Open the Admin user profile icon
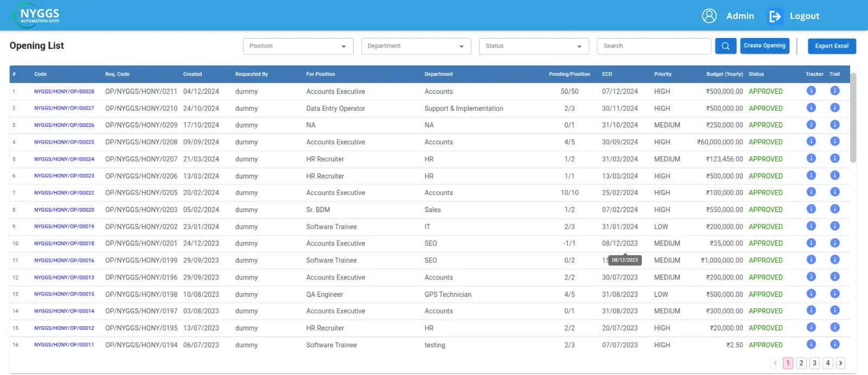This screenshot has width=868, height=375. pos(709,16)
